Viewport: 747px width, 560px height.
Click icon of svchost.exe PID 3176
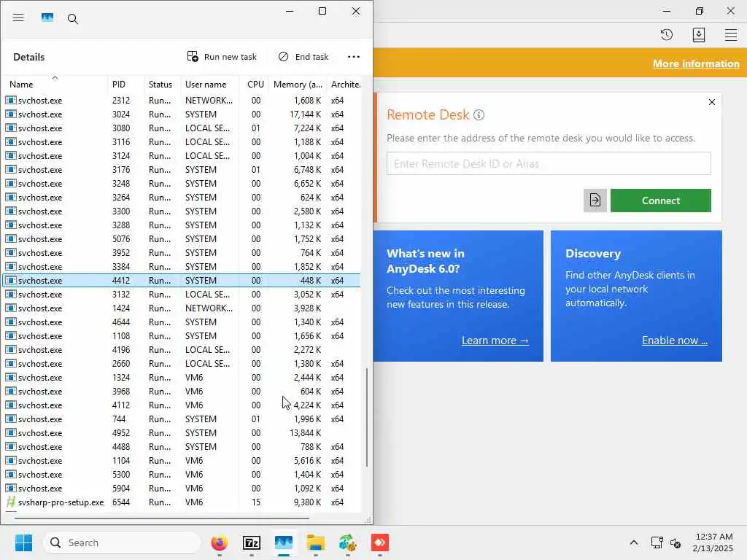(10, 169)
